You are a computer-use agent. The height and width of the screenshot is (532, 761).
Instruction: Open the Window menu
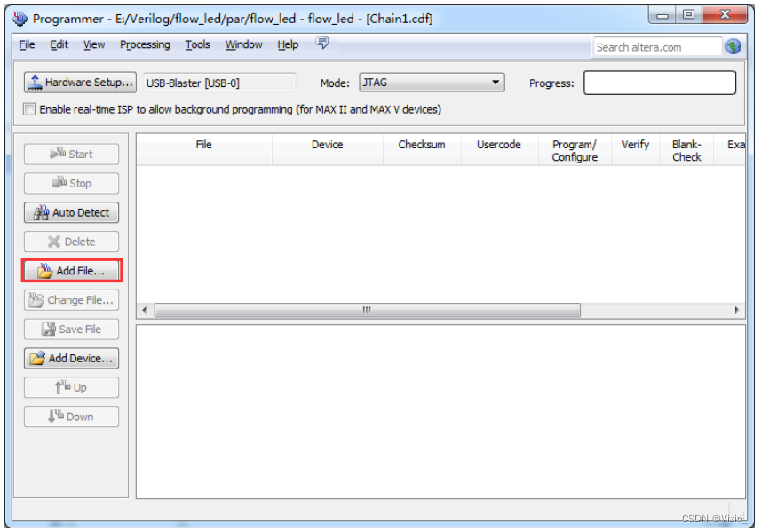click(243, 44)
